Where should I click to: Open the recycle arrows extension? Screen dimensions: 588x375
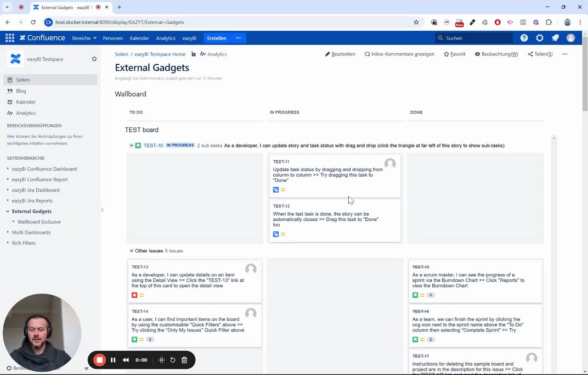click(x=485, y=22)
